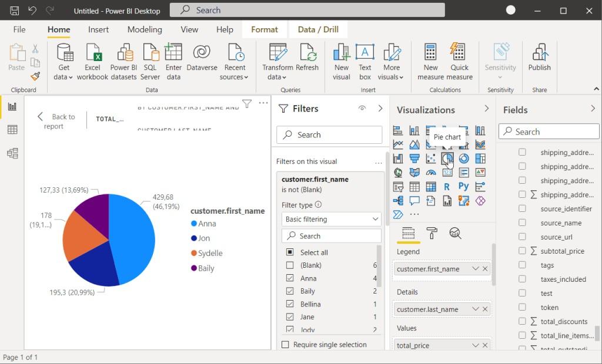The width and height of the screenshot is (602, 364).
Task: Open the Format ribbon tab
Action: (264, 29)
